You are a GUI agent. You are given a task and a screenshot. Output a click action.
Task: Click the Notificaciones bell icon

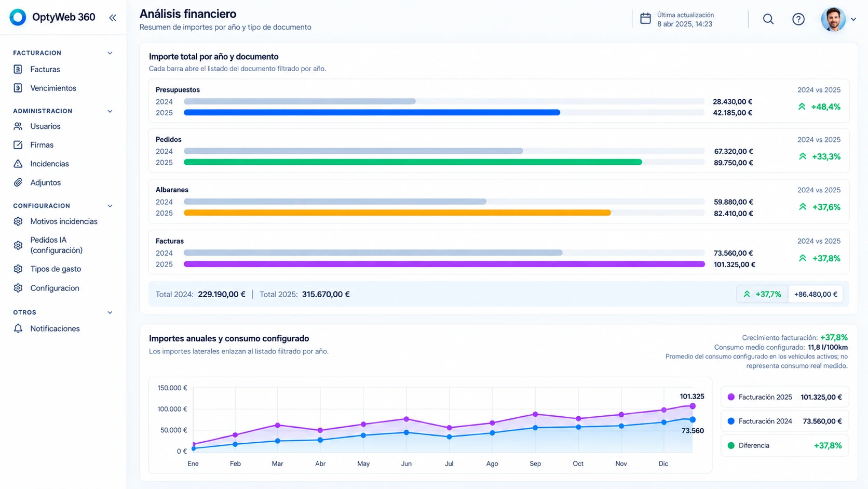18,328
